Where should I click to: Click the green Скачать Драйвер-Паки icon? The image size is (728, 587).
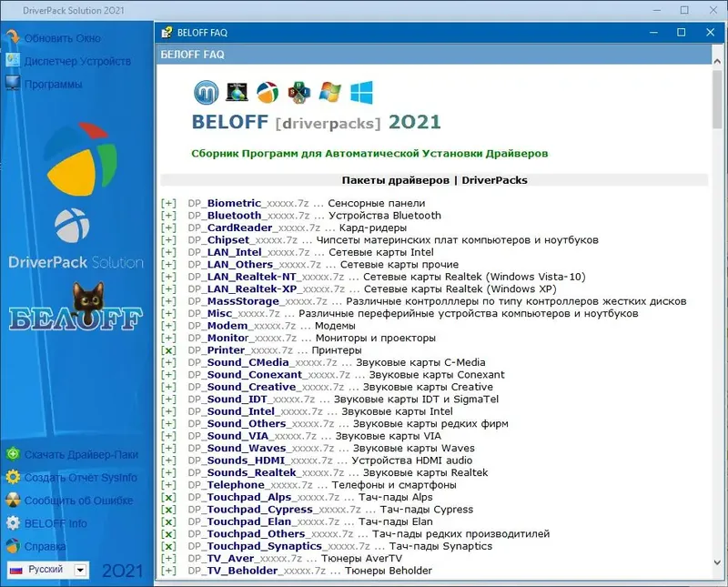13,454
